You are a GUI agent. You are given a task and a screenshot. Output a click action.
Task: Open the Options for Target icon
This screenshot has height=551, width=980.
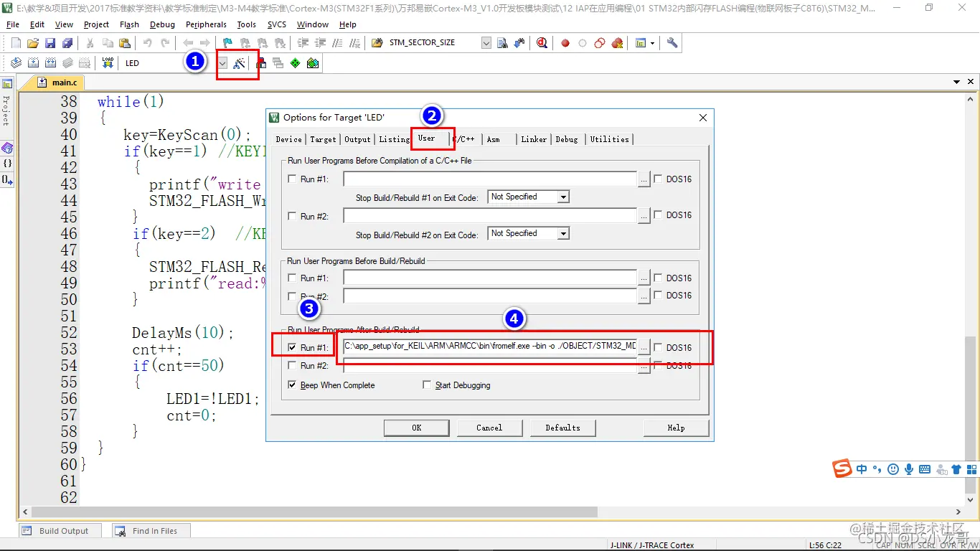[240, 63]
